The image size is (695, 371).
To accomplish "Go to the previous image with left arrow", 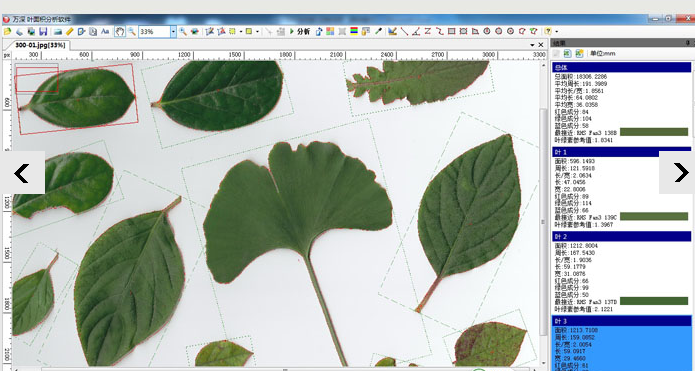I will [x=22, y=173].
